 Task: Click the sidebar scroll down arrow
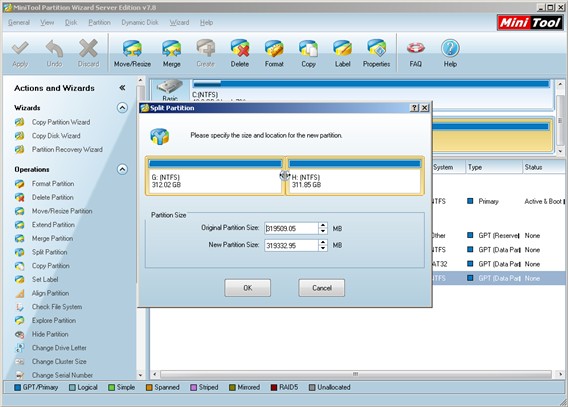(141, 375)
